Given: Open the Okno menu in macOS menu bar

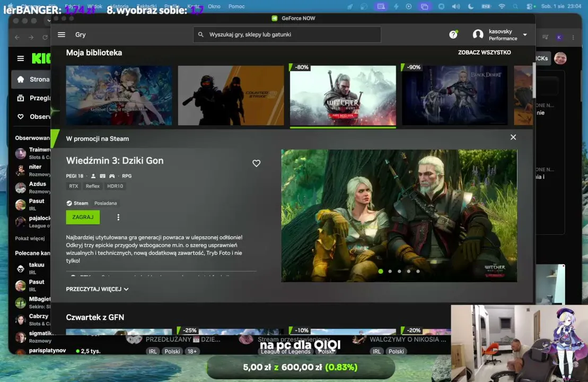Looking at the screenshot, I should pos(214,6).
